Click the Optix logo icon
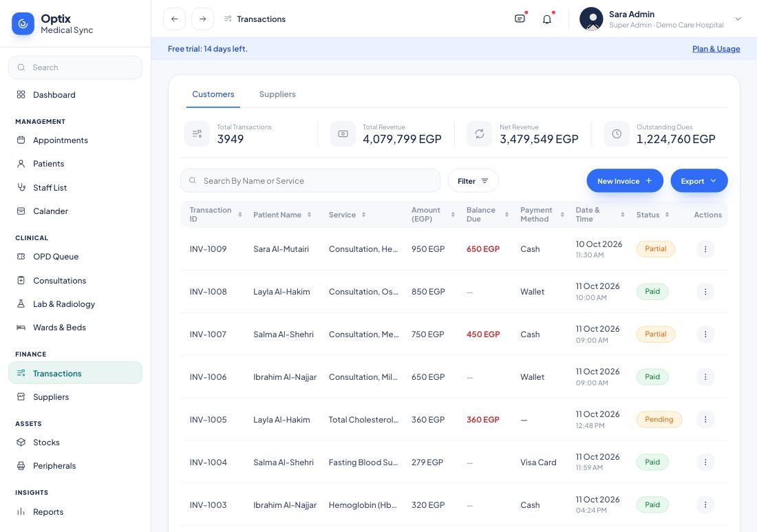757x532 pixels. coord(23,23)
